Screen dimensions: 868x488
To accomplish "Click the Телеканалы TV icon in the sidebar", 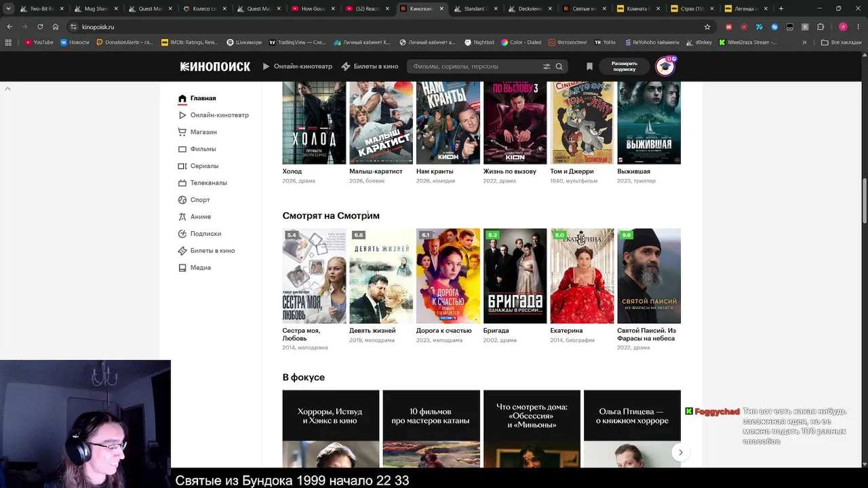I will [182, 183].
